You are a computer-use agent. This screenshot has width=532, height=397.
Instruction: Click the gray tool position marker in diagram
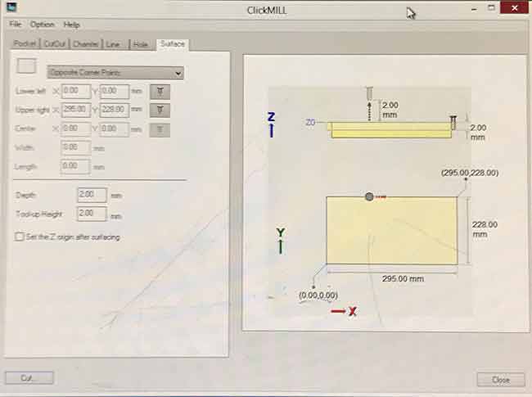369,196
